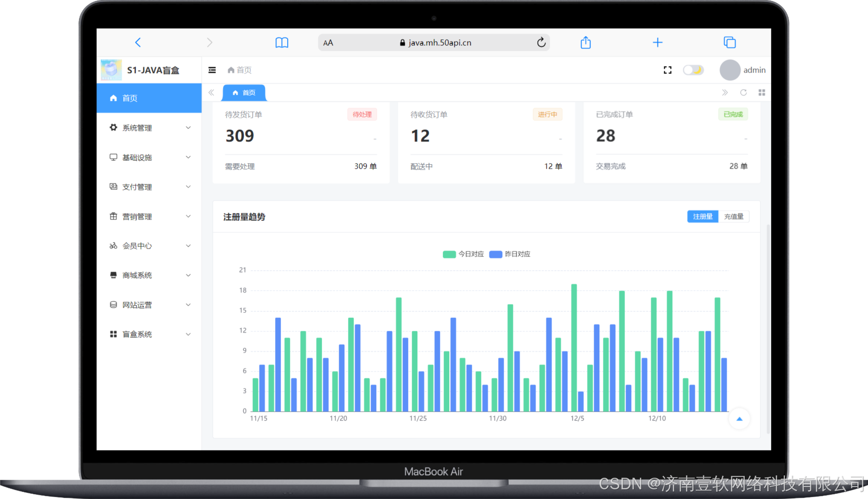The image size is (868, 499).
Task: Open the 会员中心 sidebar menu
Action: pyautogui.click(x=149, y=246)
